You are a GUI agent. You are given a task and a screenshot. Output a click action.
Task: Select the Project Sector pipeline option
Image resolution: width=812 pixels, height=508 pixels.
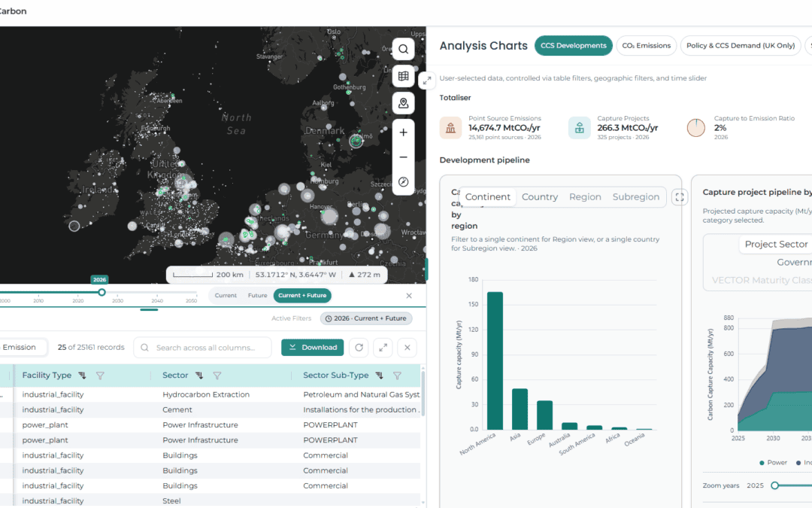pyautogui.click(x=776, y=244)
